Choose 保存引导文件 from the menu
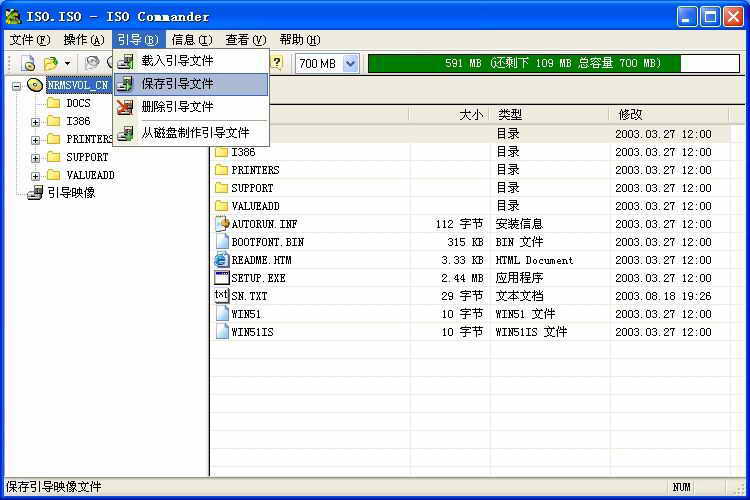 coord(177,84)
